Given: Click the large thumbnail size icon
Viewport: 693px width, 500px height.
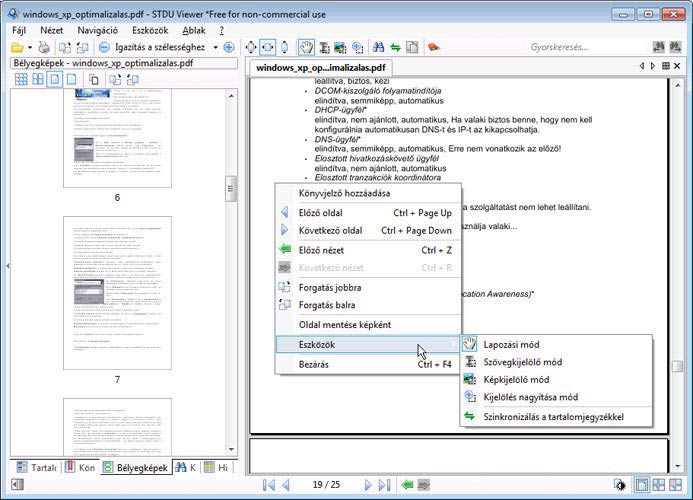Looking at the screenshot, I should [71, 80].
